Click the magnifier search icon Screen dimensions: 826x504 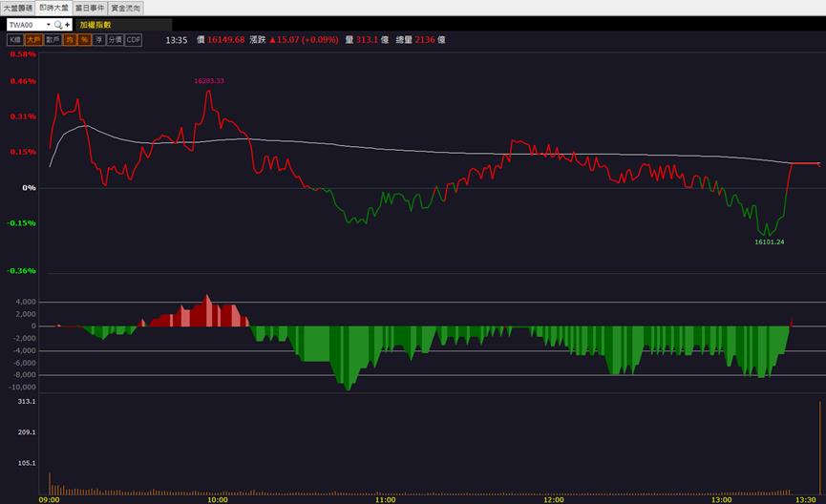pos(58,25)
